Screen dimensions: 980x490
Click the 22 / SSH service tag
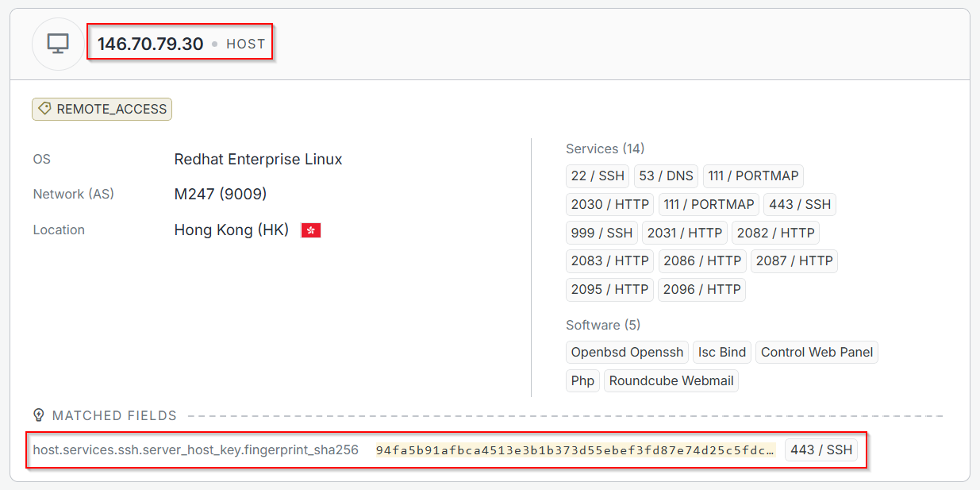[x=598, y=176]
